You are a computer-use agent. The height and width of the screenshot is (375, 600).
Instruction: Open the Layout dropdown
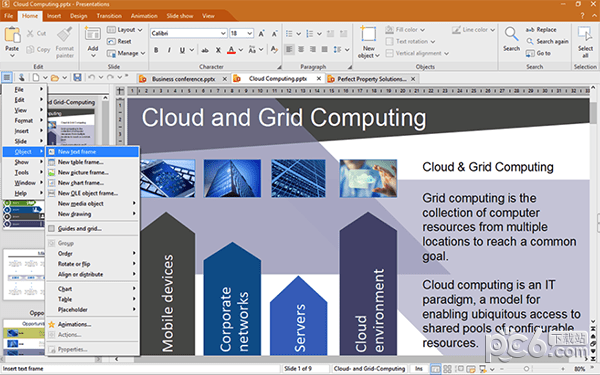(x=125, y=30)
